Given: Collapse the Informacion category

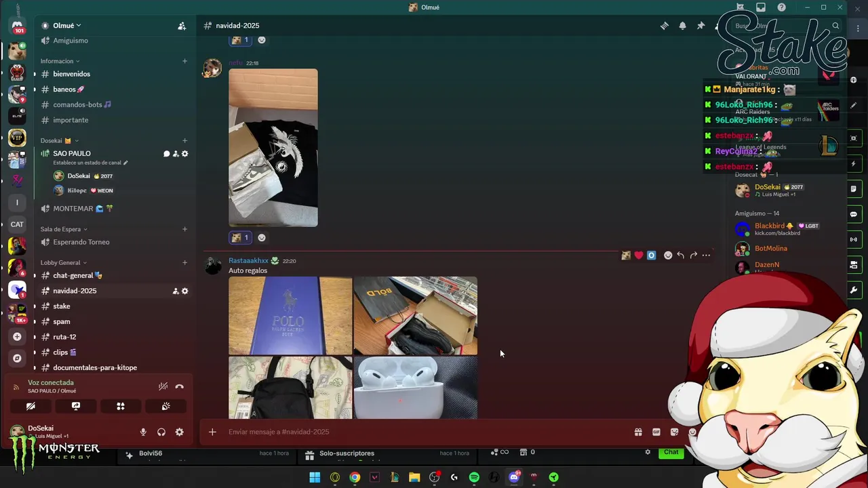Looking at the screenshot, I should [x=60, y=61].
